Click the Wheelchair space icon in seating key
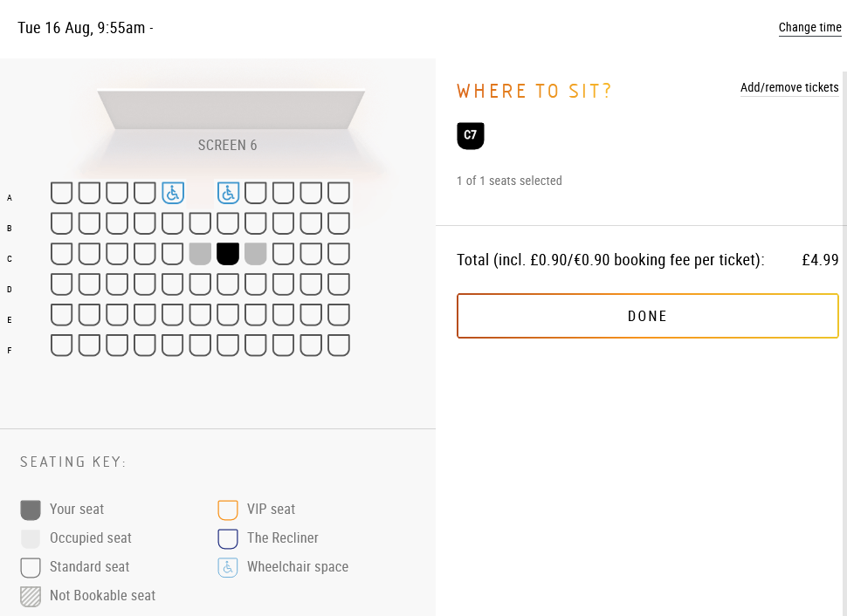The height and width of the screenshot is (616, 847). (228, 567)
